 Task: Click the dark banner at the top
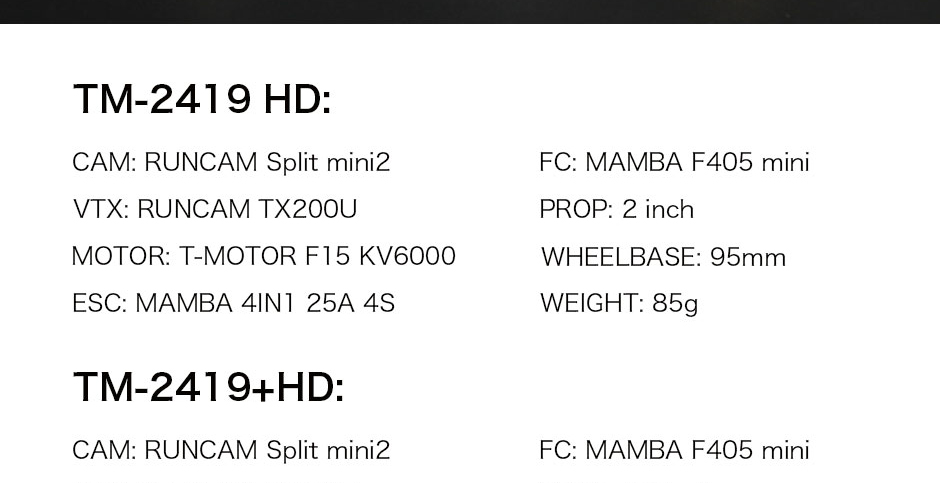[470, 11]
